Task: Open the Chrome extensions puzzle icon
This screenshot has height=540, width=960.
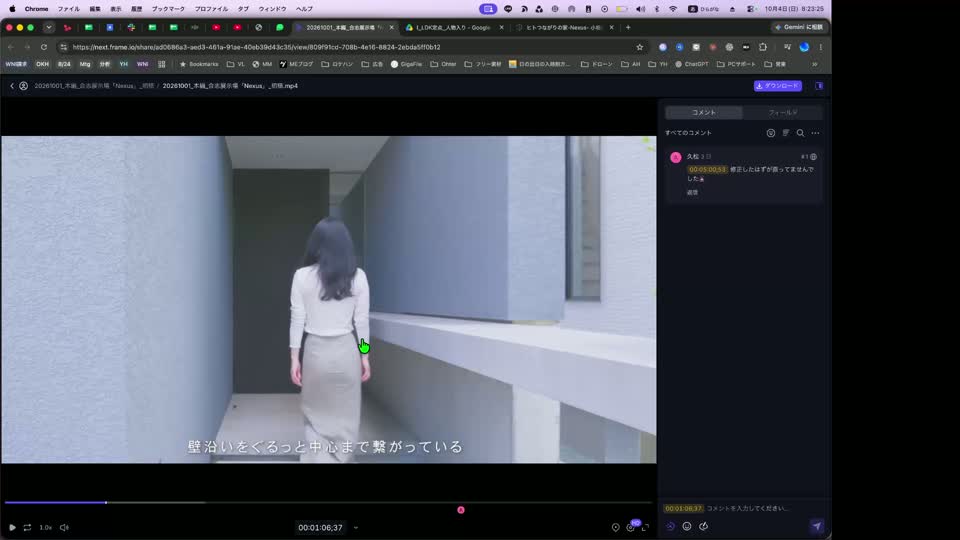Action: (x=763, y=47)
